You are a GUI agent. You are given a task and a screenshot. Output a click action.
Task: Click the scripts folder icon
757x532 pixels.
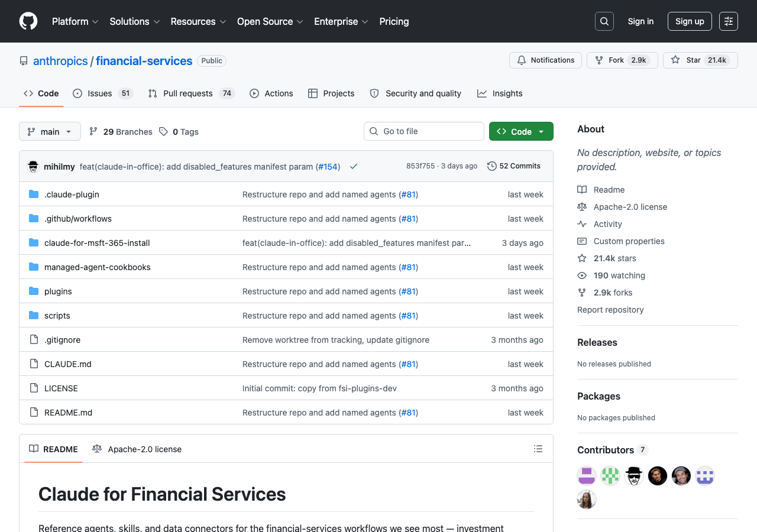pyautogui.click(x=34, y=316)
